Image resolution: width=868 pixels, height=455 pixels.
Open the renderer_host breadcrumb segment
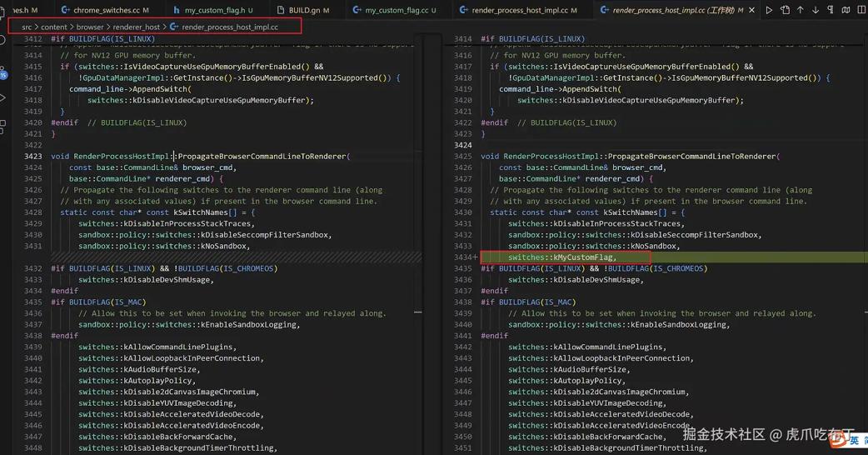pyautogui.click(x=136, y=27)
